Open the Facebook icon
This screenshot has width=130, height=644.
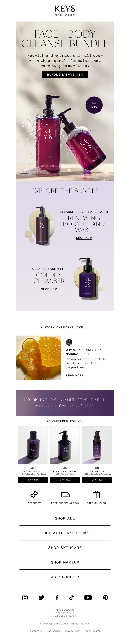(57, 597)
